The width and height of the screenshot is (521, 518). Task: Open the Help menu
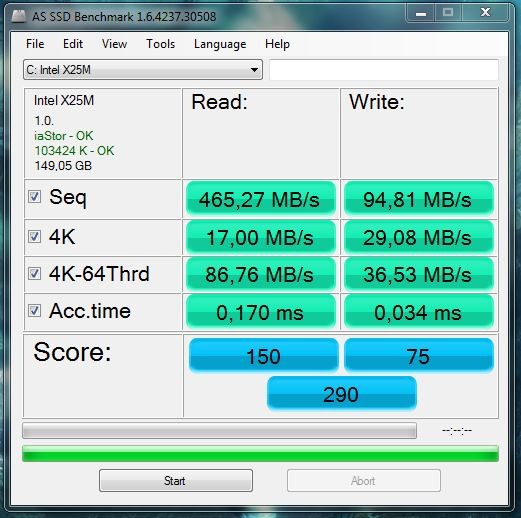tap(277, 44)
